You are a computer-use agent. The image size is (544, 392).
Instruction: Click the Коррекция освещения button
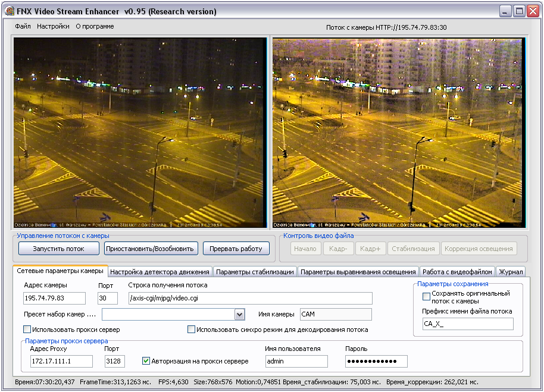point(479,249)
